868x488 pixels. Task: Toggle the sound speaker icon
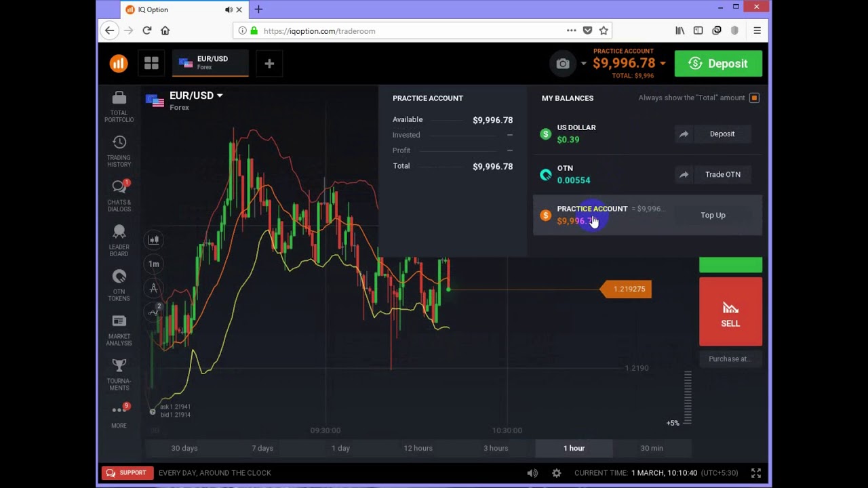click(x=532, y=473)
